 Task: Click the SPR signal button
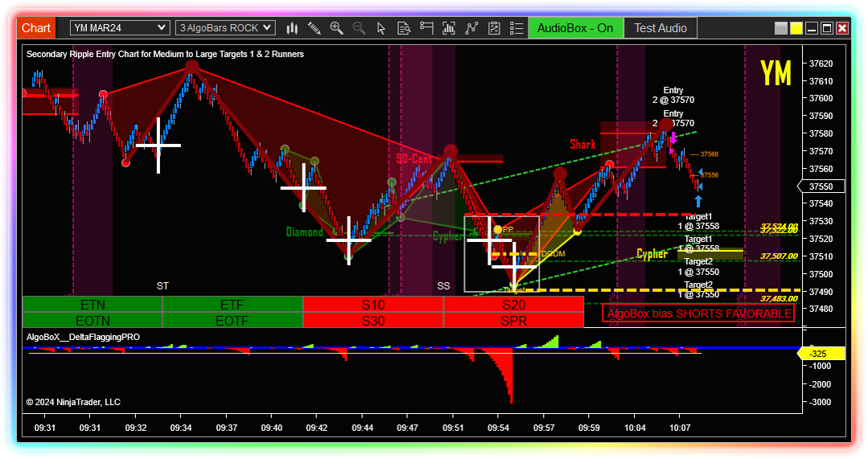tap(513, 320)
